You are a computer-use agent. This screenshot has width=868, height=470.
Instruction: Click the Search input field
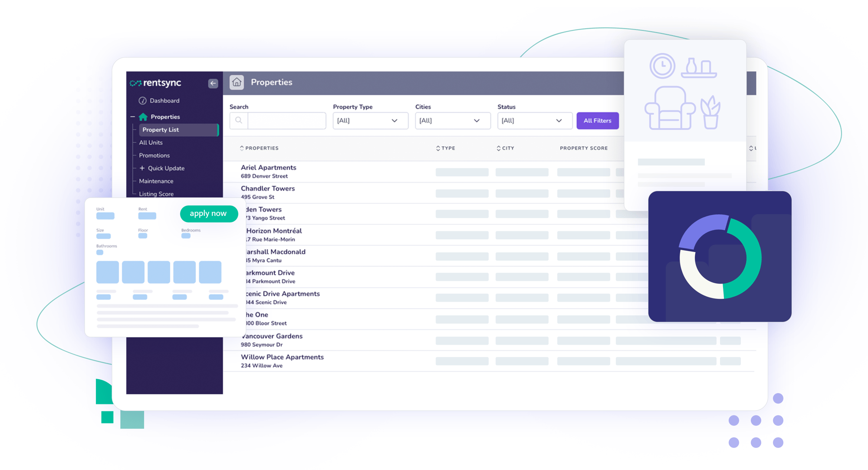[x=284, y=120]
